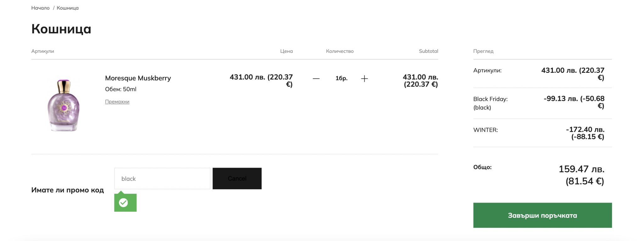This screenshot has width=644, height=241.
Task: Click the Кошница breadcrumb item
Action: pos(68,8)
